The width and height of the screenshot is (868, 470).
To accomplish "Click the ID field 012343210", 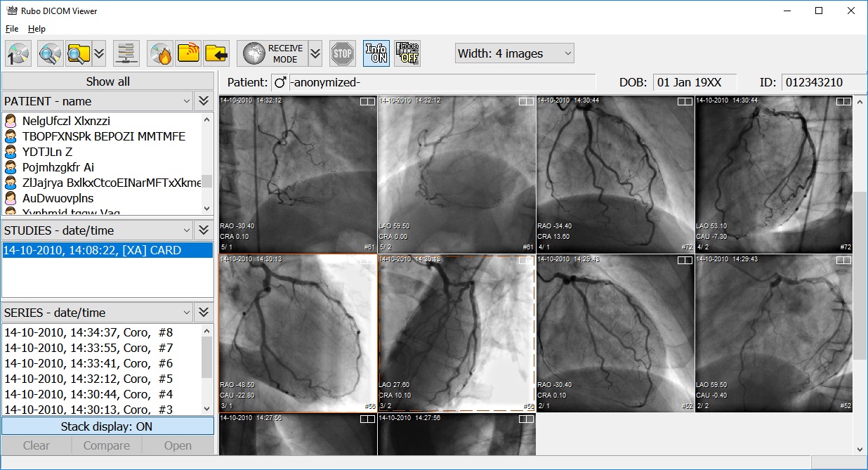I will [824, 83].
